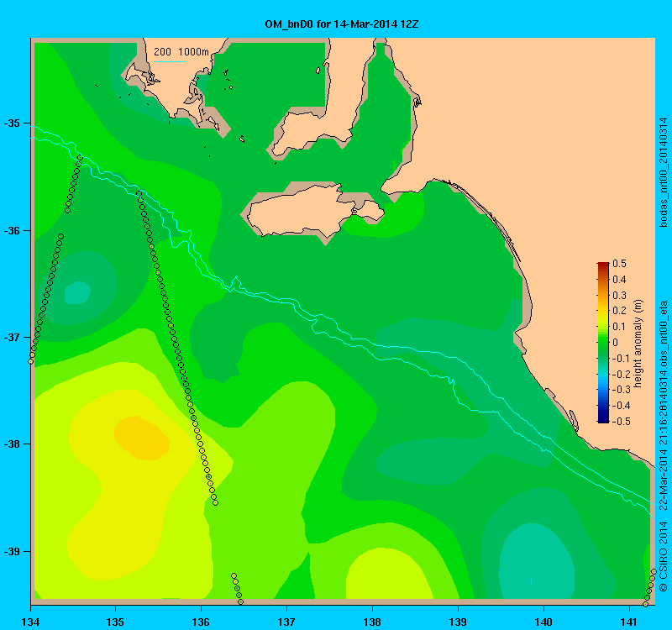Screen dimensions: 672x630
Task: Click colorbar value -0.1
Action: point(621,359)
